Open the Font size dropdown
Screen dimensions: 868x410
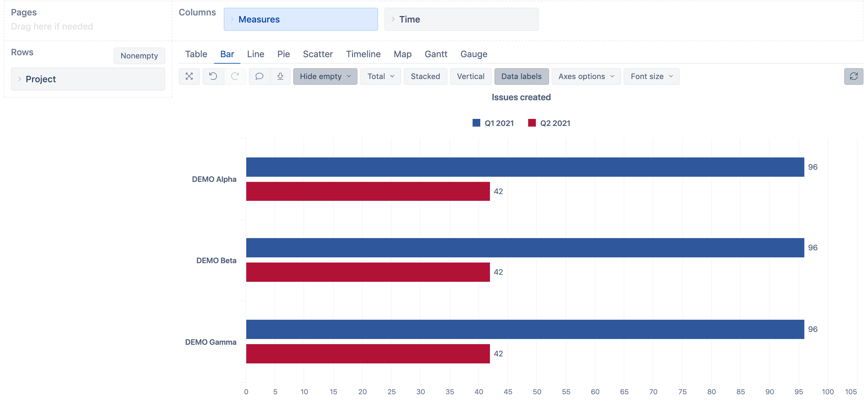pyautogui.click(x=651, y=76)
